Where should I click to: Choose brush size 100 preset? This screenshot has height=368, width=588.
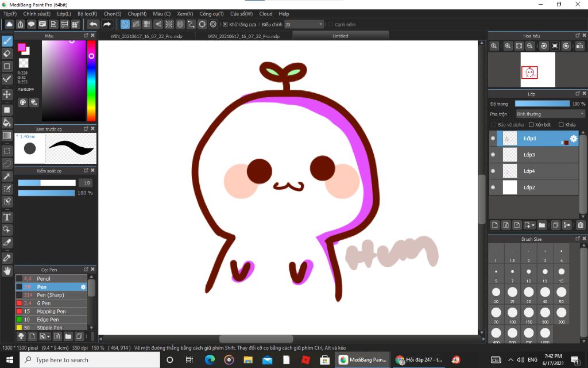click(x=512, y=315)
